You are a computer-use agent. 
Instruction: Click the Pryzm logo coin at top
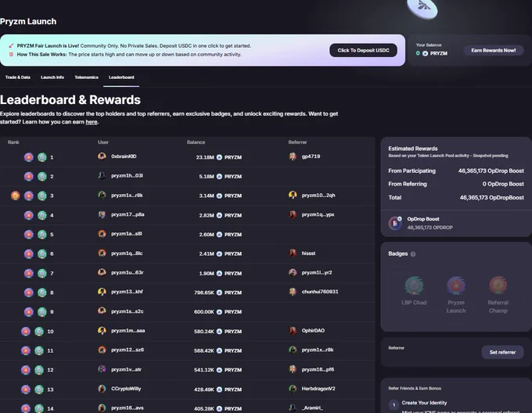click(x=422, y=8)
